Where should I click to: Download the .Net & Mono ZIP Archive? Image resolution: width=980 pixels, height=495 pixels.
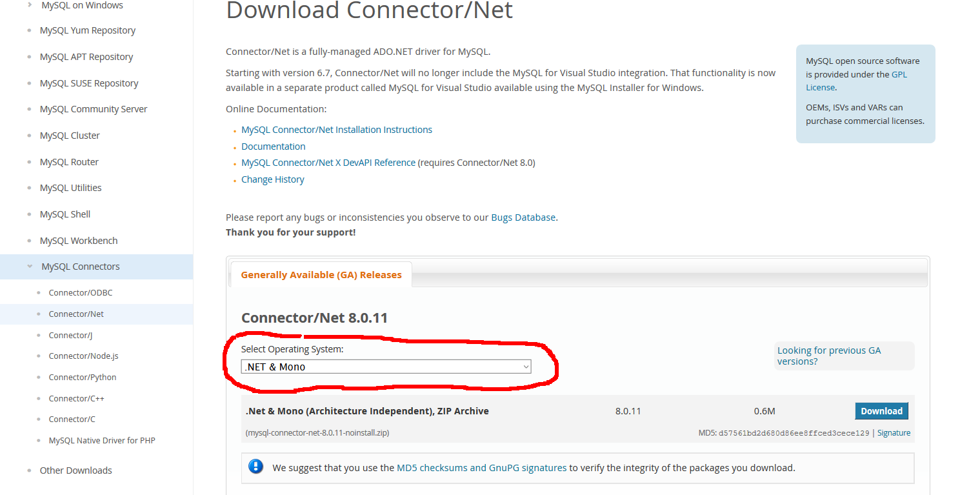click(881, 411)
